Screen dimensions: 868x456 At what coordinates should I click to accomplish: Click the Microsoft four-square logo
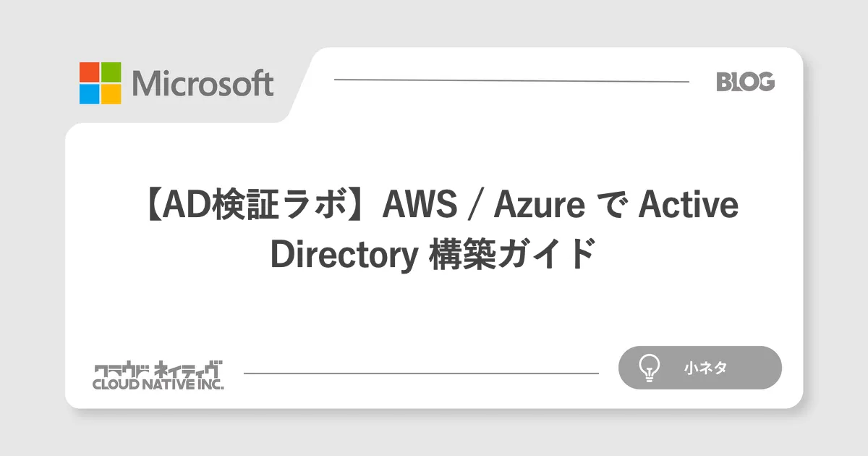(x=100, y=83)
